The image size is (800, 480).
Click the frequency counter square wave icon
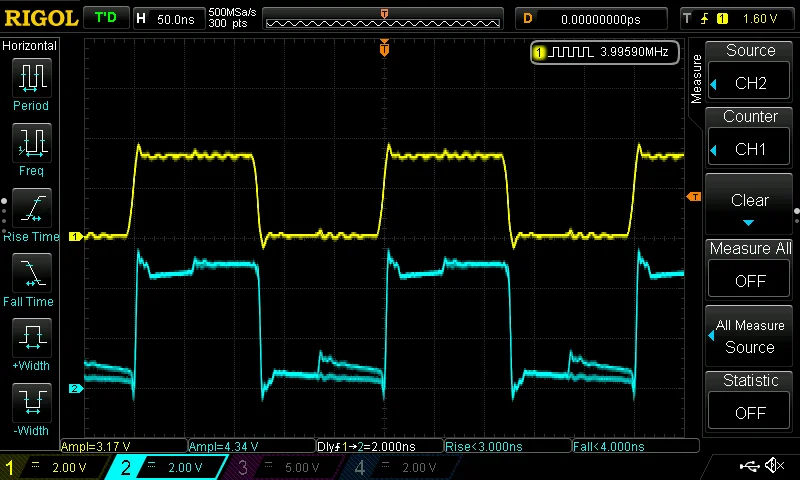572,52
